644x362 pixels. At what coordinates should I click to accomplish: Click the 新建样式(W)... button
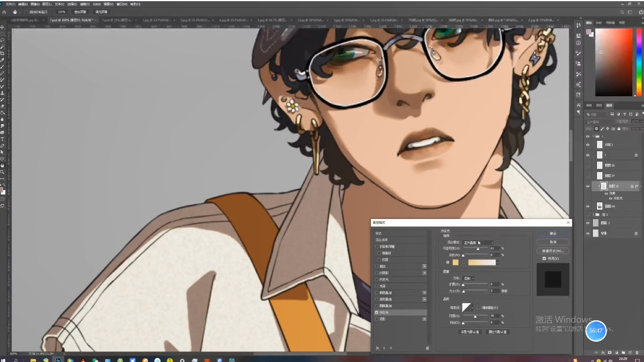(553, 251)
